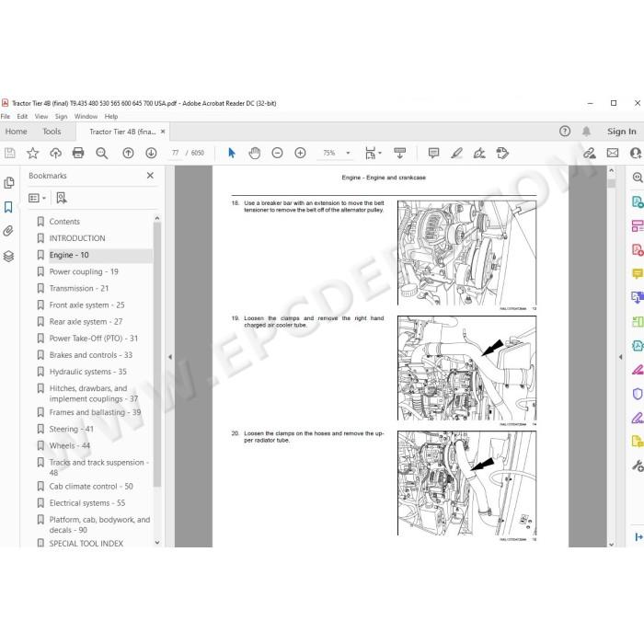Click the Highlight text pen icon
Image resolution: width=644 pixels, height=644 pixels.
(x=456, y=154)
